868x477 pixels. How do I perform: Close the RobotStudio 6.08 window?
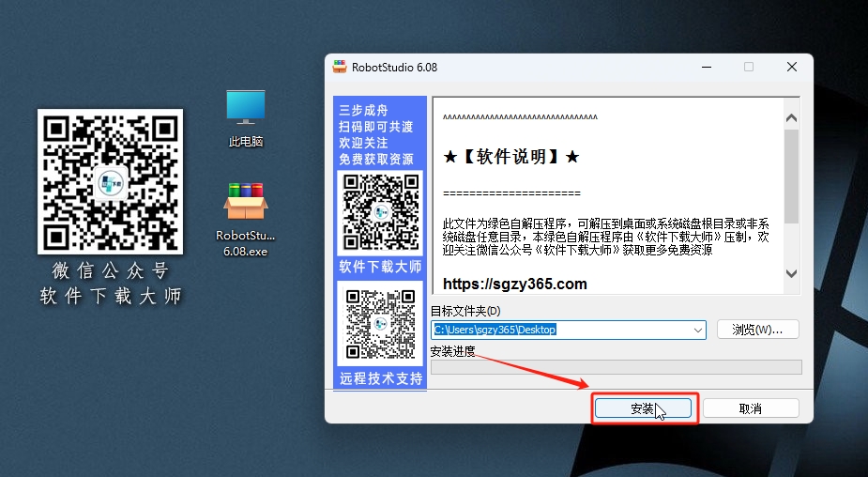point(792,67)
